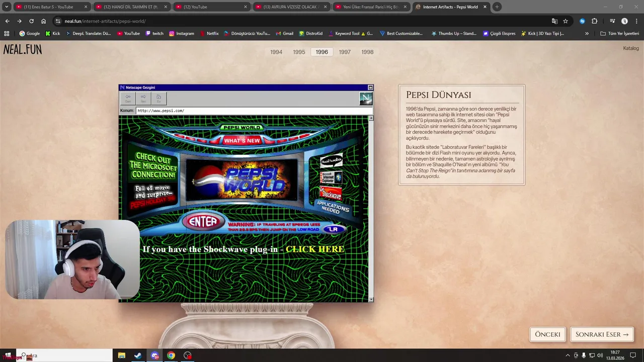Image resolution: width=644 pixels, height=362 pixels.
Task: Click Netscape N logo icon
Action: (x=366, y=99)
